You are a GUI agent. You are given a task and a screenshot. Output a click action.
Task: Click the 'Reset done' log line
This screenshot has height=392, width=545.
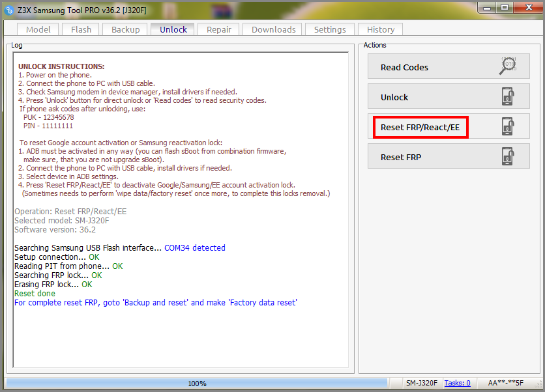pos(35,294)
